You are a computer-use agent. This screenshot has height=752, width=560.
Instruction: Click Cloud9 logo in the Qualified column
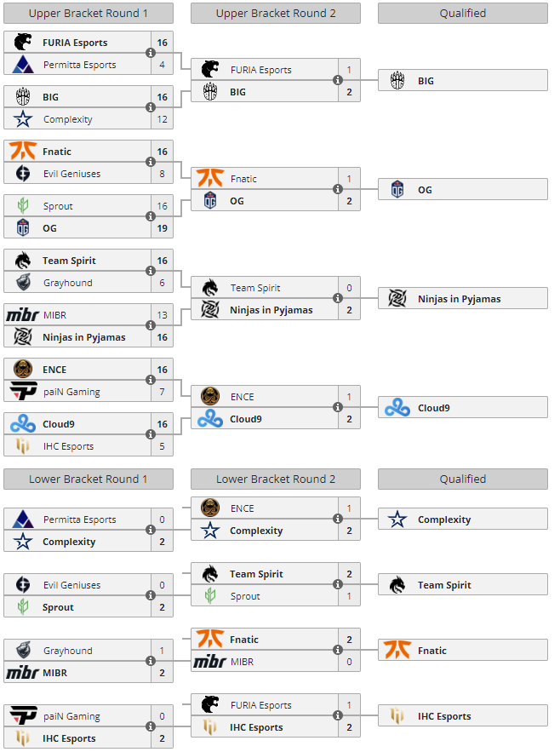pyautogui.click(x=397, y=408)
